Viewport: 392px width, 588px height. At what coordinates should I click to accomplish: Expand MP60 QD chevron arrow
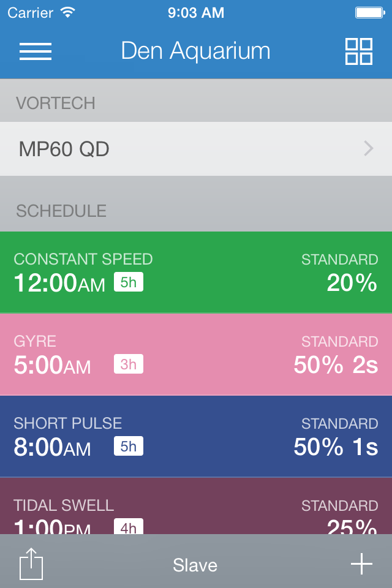point(369,149)
